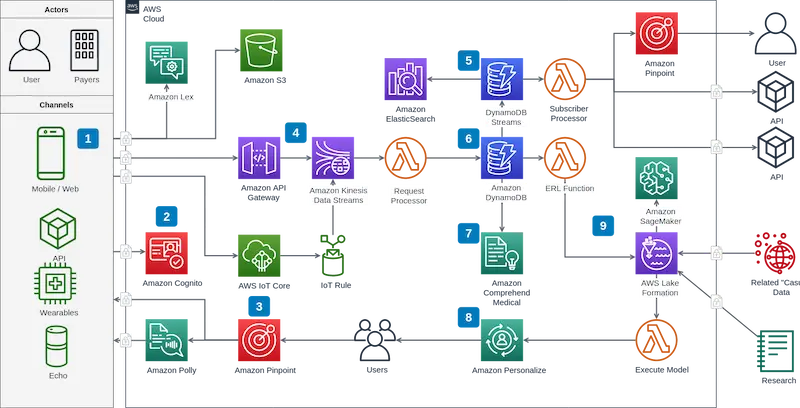The image size is (800, 408).
Task: Click the Amazon ElasticSearch icon
Action: click(x=406, y=79)
